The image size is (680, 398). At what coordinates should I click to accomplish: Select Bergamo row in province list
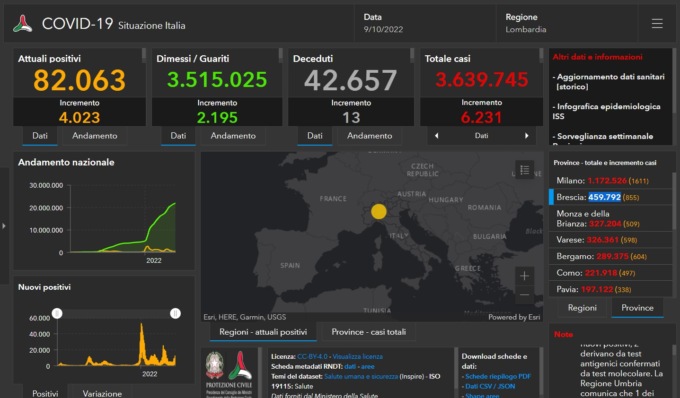tap(610, 256)
